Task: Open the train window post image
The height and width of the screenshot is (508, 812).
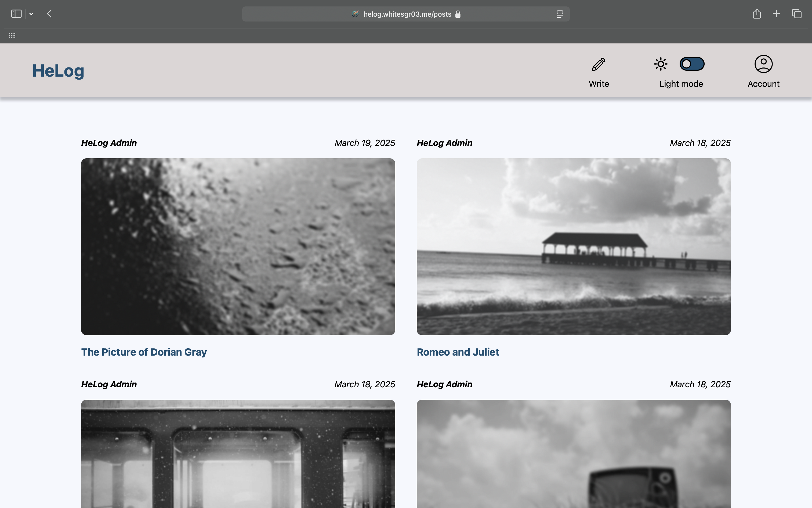Action: [238, 454]
